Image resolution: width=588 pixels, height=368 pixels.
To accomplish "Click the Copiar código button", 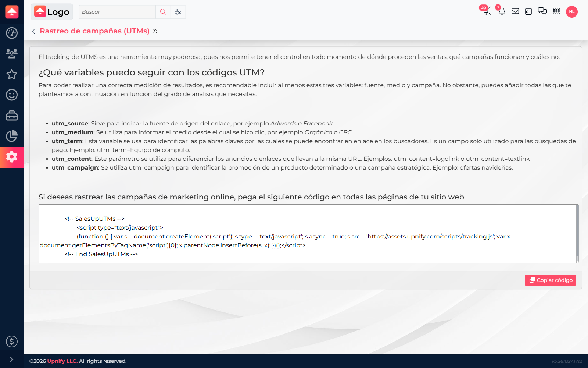I will pos(550,280).
